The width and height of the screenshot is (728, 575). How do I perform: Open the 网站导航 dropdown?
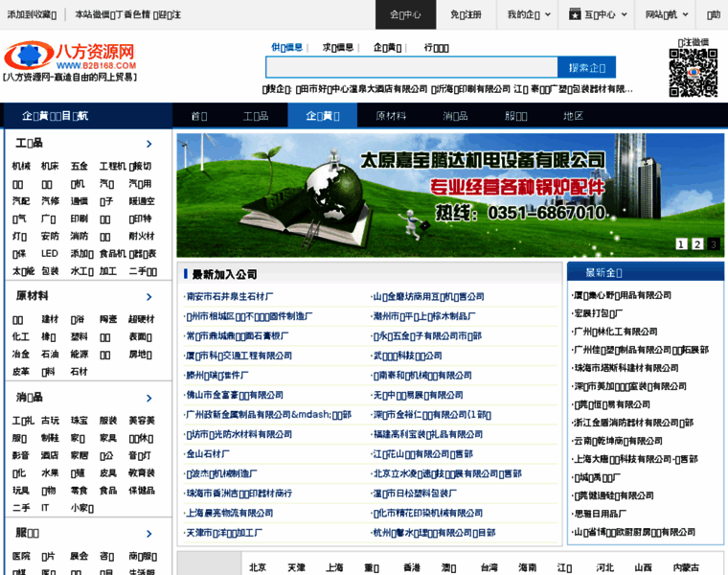point(667,15)
